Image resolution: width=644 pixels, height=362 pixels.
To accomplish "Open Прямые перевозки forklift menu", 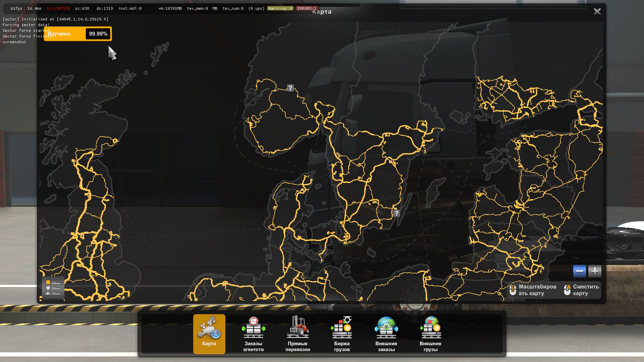I will pos(298,334).
